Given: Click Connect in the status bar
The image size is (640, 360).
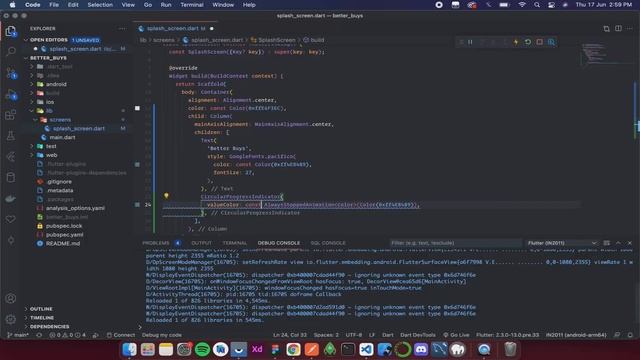Looking at the screenshot, I should tap(121, 335).
